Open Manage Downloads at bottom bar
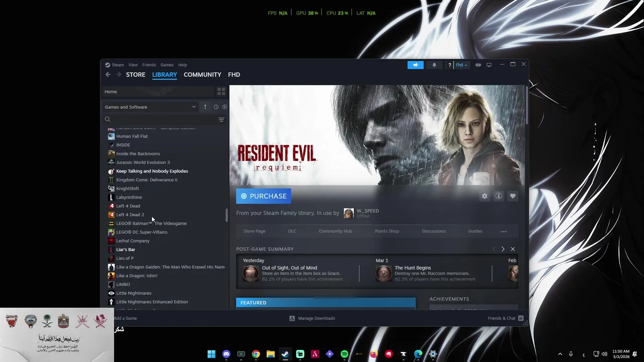Screen dimensions: 644x362 tap(312, 318)
